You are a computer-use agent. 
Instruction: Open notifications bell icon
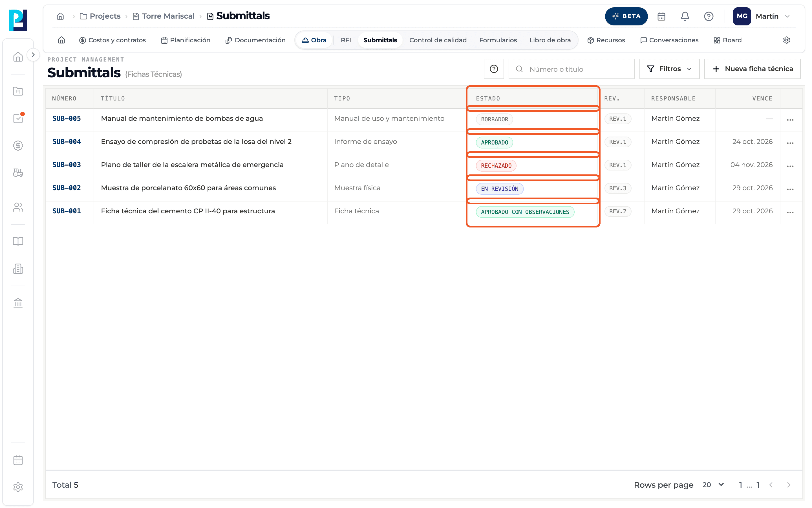coord(685,16)
